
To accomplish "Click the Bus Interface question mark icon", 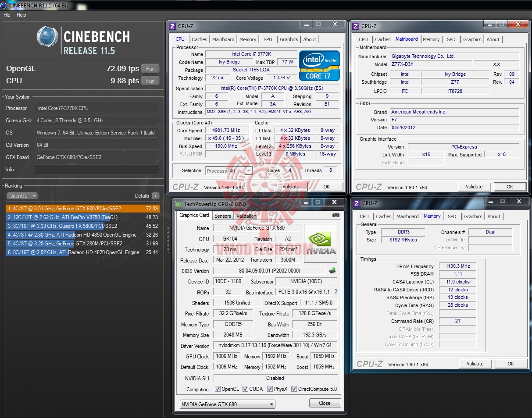I will 336,292.
